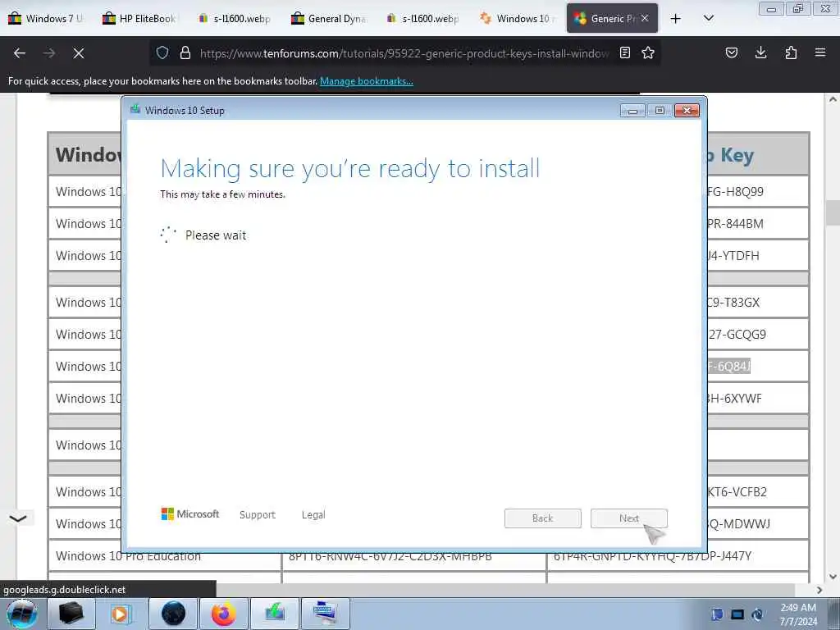Viewport: 840px width, 630px height.
Task: Switch to the HP EliteBook tab
Action: 139,18
